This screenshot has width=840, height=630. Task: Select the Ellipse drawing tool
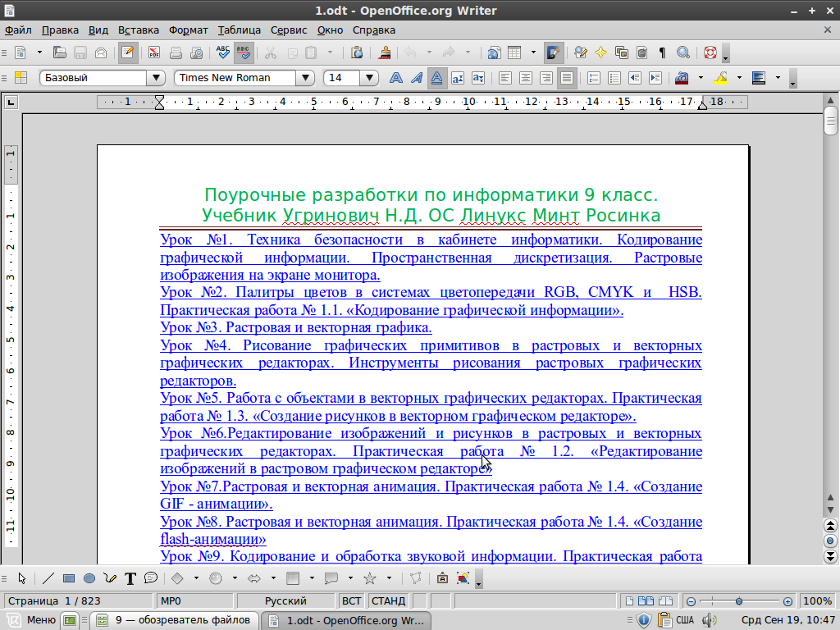coord(89,578)
